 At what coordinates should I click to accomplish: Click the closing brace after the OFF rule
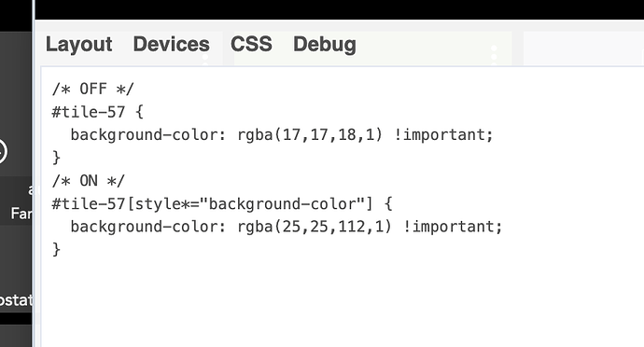(56, 158)
